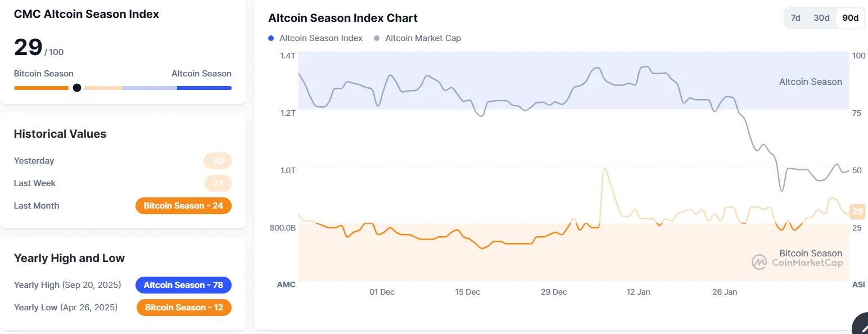Click the CoinMarketCap watermark logo icon
This screenshot has height=334, width=868.
(759, 262)
